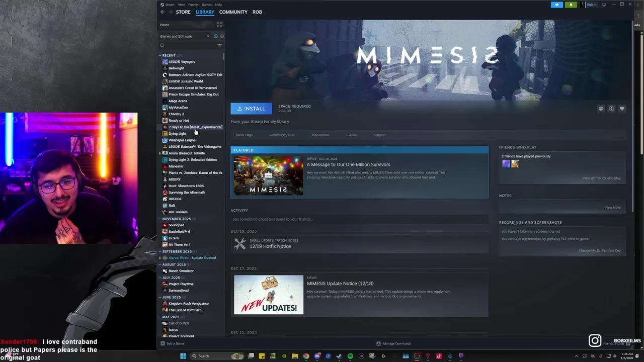Image resolution: width=644 pixels, height=362 pixels.
Task: Select Batman: Arkham Asylum GOTY Edition
Action: tap(191, 75)
